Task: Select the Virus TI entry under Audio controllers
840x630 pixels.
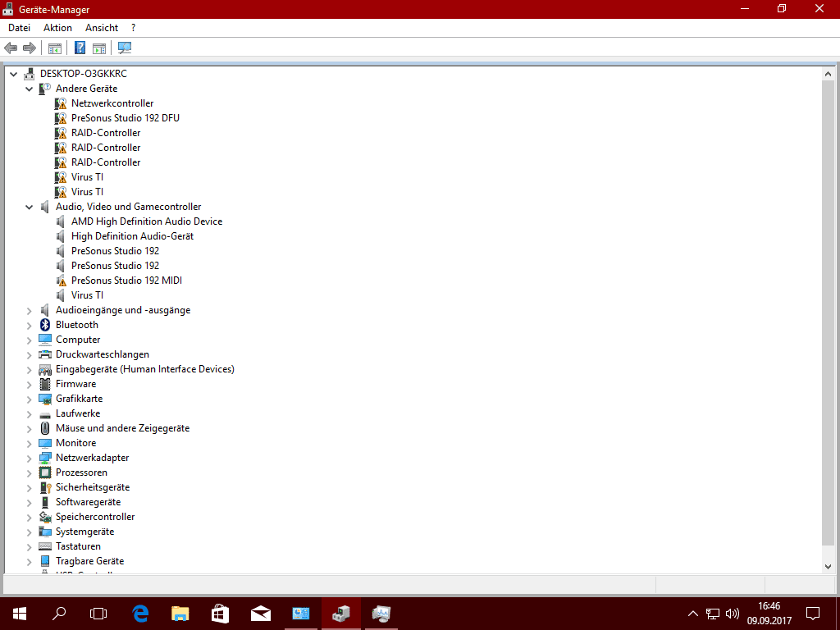Action: [87, 295]
